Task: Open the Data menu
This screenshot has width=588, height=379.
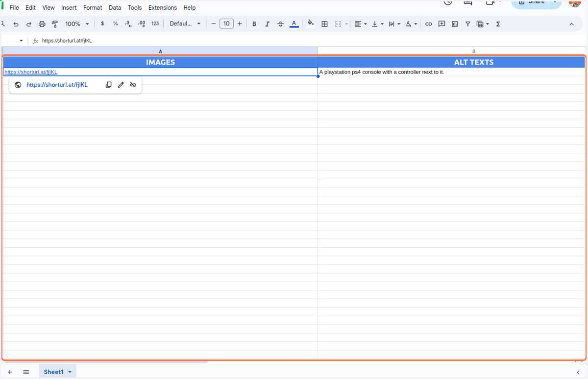Action: pyautogui.click(x=115, y=8)
